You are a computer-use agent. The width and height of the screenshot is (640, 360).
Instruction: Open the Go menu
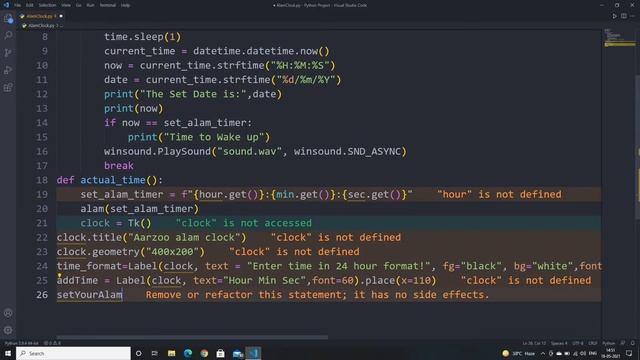(x=78, y=5)
